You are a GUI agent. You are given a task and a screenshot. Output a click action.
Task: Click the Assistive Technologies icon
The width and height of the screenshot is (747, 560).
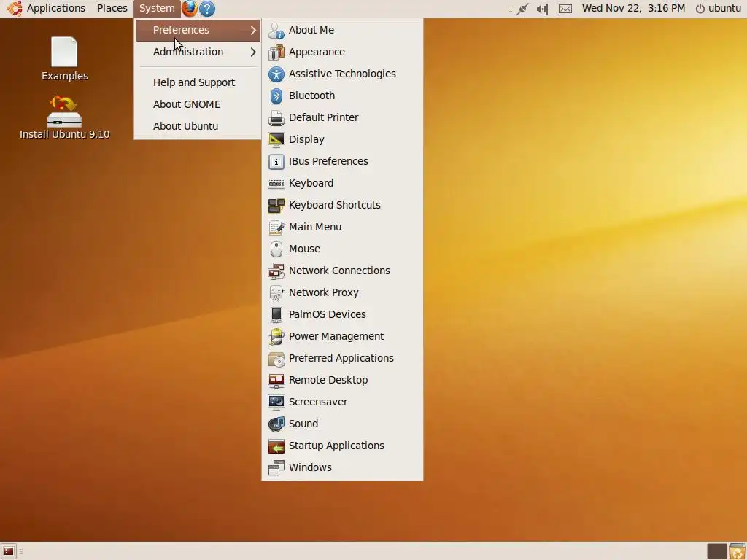pos(276,74)
